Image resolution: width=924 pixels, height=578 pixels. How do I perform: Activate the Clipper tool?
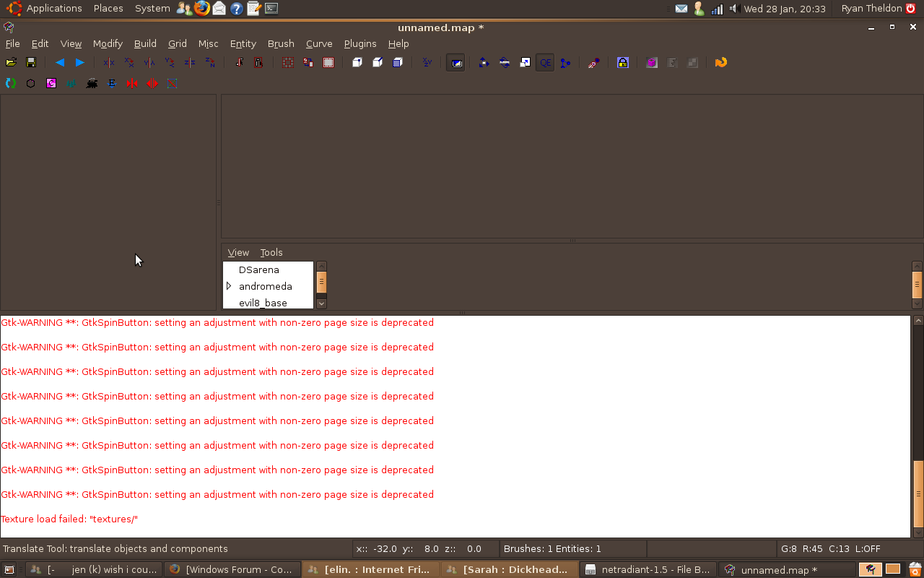(x=565, y=63)
